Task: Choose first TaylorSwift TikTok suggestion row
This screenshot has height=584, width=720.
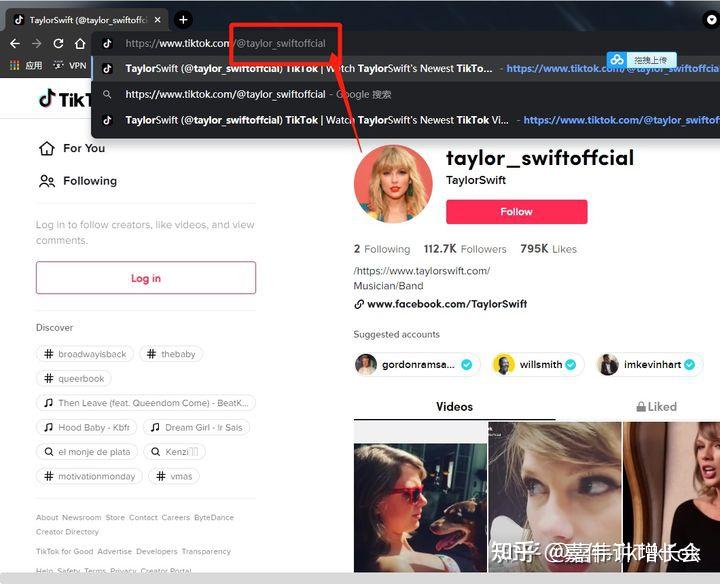Action: point(405,68)
